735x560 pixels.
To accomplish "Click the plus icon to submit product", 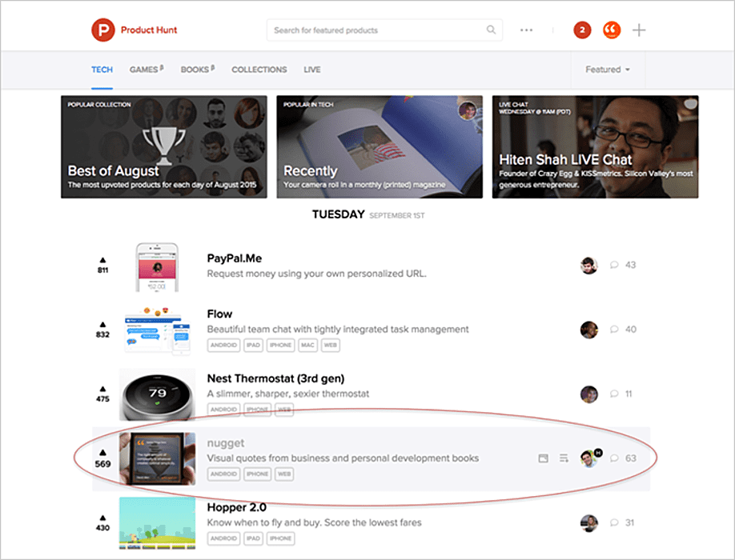I will pyautogui.click(x=639, y=30).
